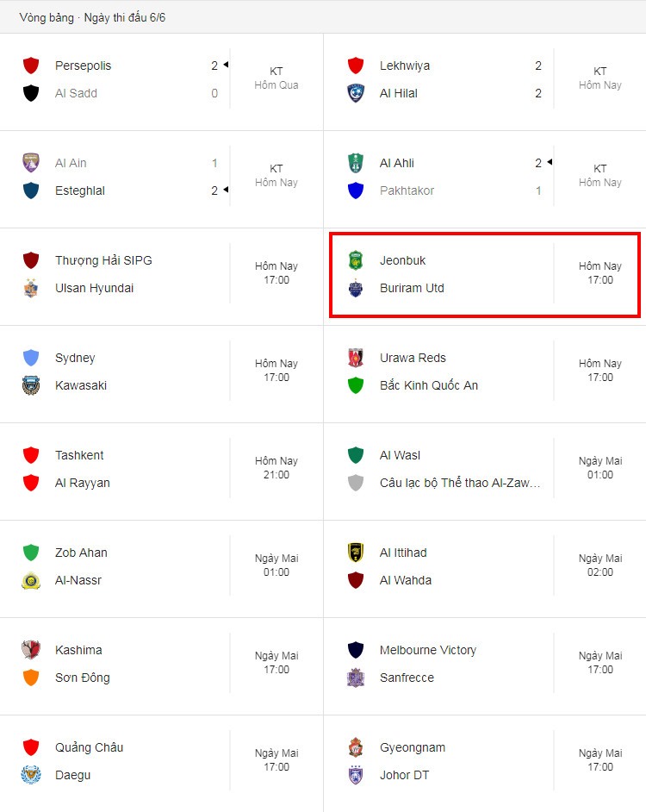
Task: Open the Johor DT team link
Action: click(404, 775)
